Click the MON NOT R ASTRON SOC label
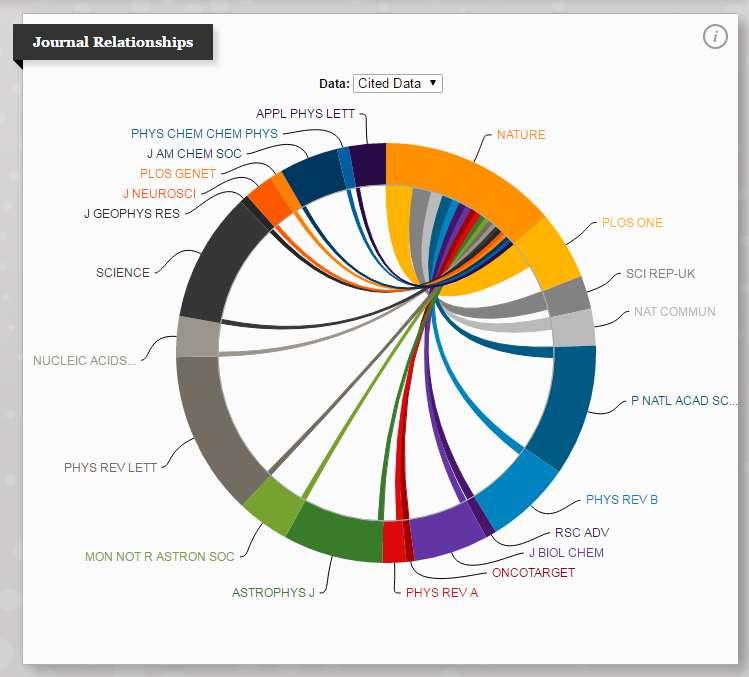The image size is (749, 677). click(160, 557)
